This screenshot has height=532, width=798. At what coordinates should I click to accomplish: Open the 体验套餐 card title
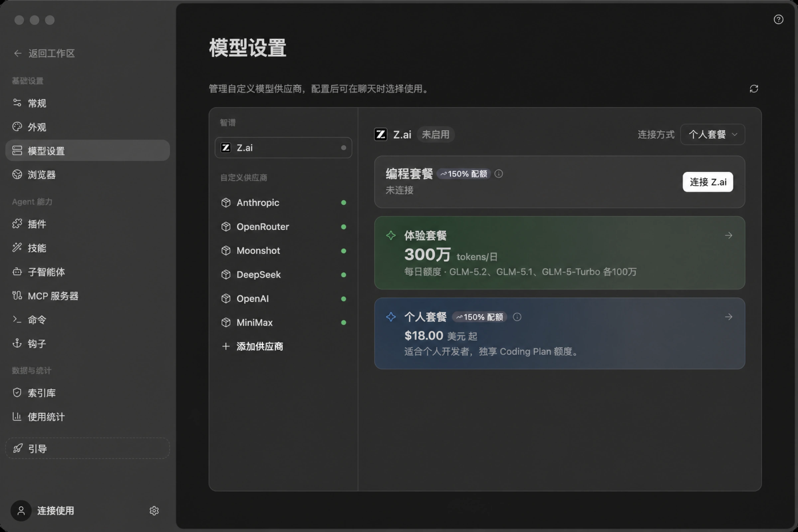426,235
